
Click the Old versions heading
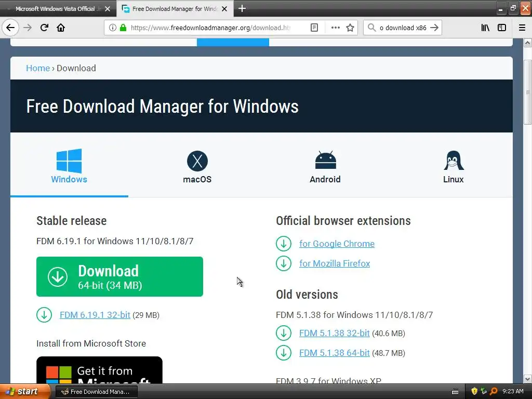[x=307, y=295]
